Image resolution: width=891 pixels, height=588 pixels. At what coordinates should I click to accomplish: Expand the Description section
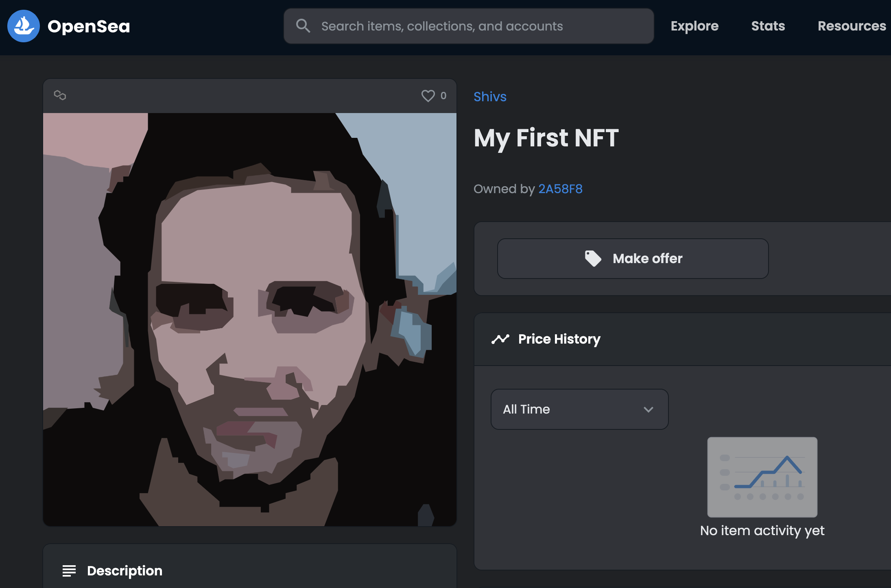124,571
